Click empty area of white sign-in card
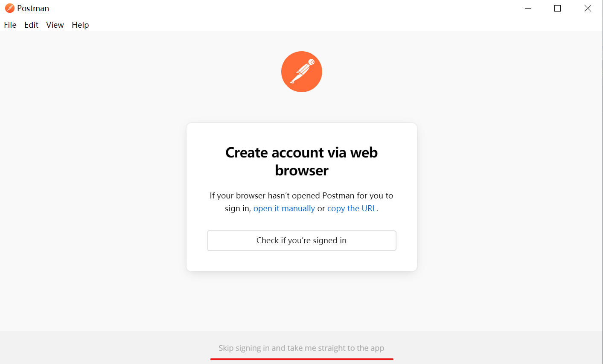The width and height of the screenshot is (603, 364). [x=301, y=261]
